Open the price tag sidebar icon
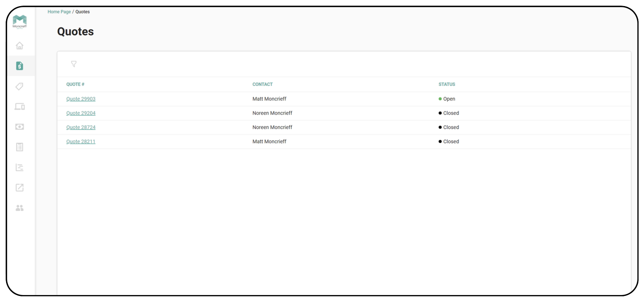 tap(20, 86)
